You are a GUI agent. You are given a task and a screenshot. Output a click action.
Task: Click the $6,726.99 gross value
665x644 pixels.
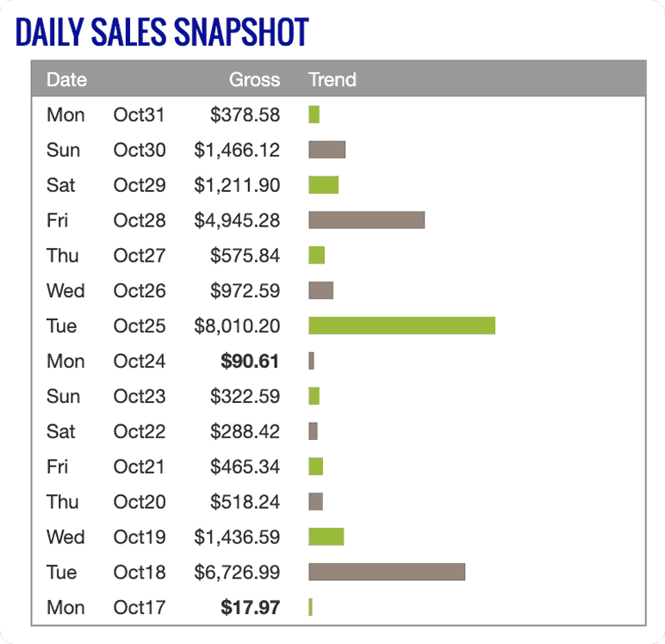click(x=237, y=572)
